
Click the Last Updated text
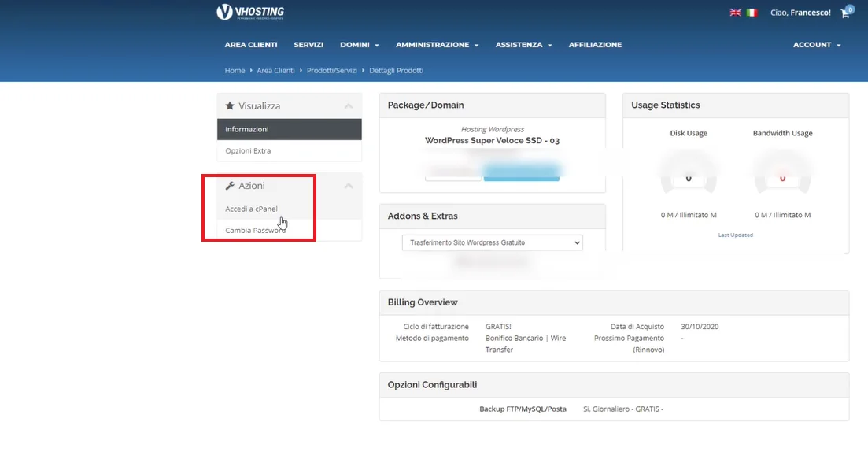[x=735, y=235]
